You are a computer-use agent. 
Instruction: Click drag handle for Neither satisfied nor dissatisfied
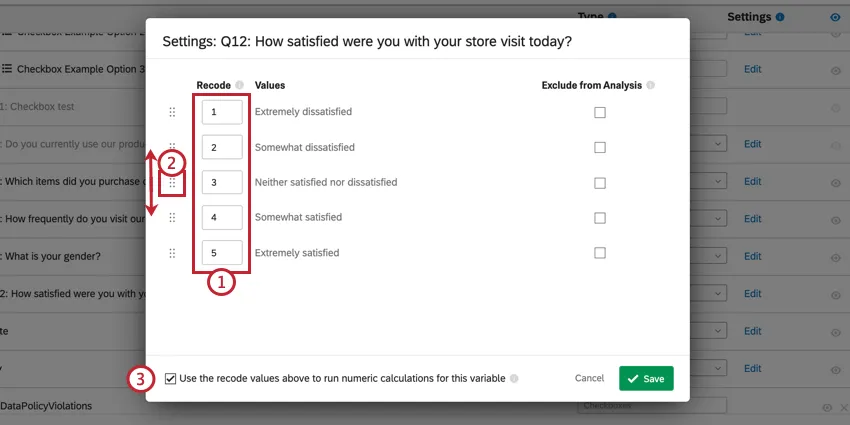point(172,183)
